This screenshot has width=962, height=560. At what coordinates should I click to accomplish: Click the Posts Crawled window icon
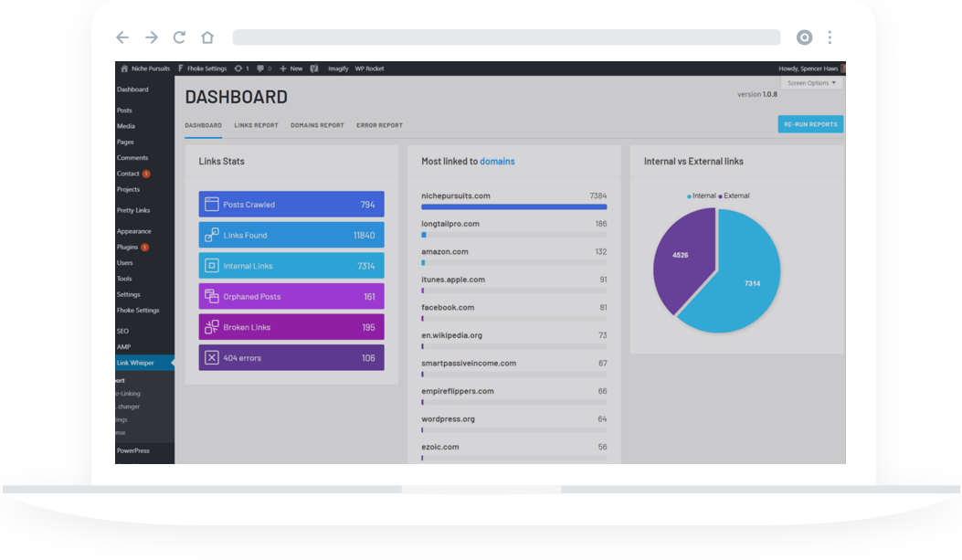pyautogui.click(x=212, y=205)
